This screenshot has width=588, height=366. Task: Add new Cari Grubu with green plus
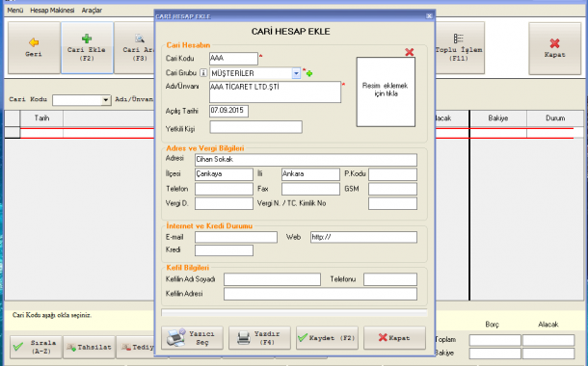tap(309, 74)
